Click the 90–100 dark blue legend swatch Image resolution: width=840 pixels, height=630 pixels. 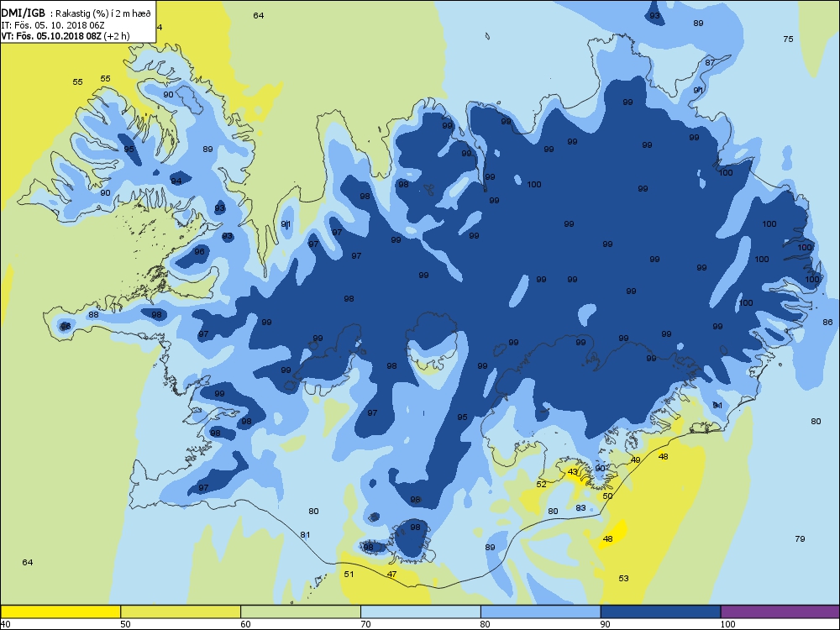(x=660, y=612)
